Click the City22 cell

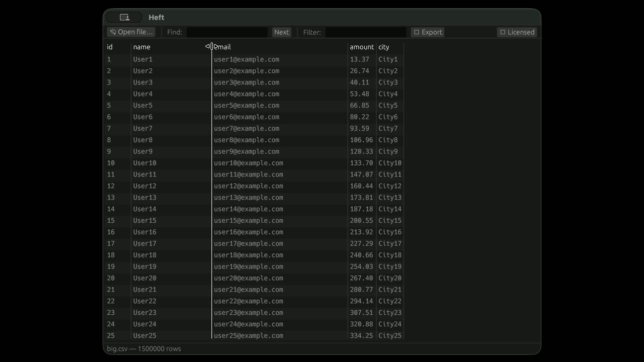390,302
